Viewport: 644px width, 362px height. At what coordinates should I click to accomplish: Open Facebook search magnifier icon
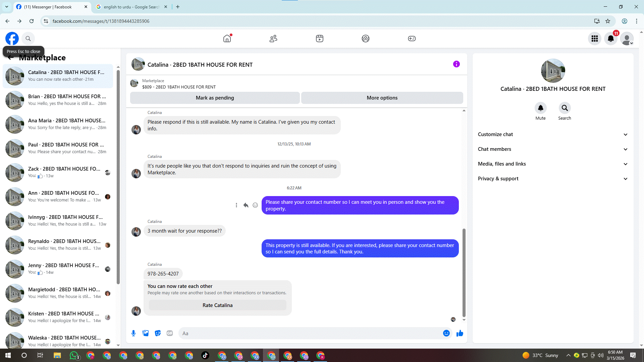coord(28,39)
